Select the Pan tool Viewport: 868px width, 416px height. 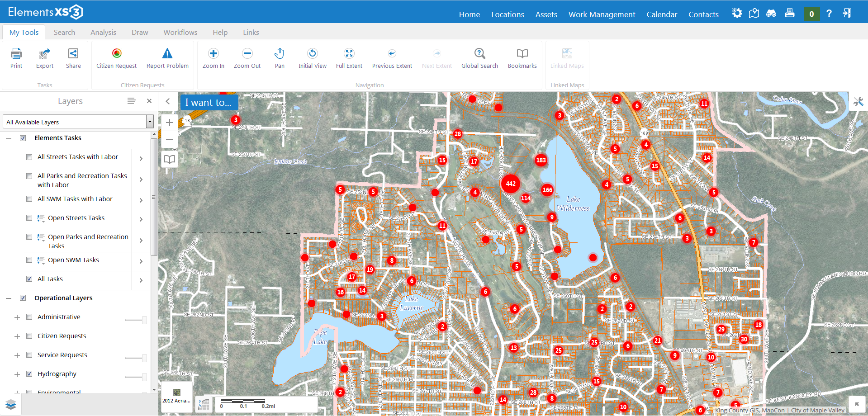[x=279, y=58]
